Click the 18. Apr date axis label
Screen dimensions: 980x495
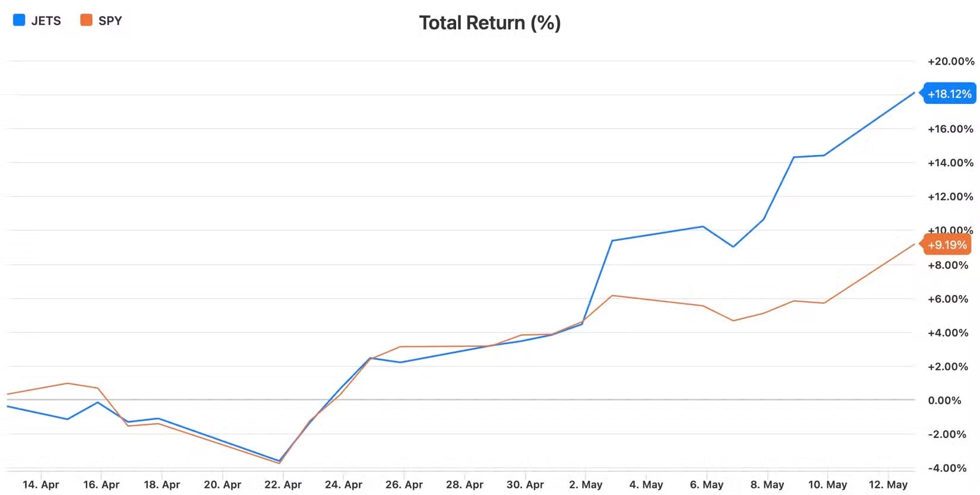coord(162,484)
